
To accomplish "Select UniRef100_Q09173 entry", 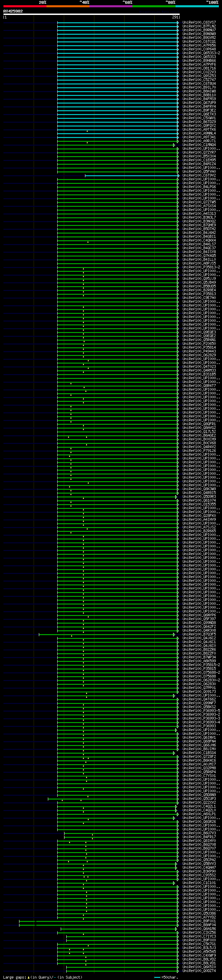I will pos(199,691).
